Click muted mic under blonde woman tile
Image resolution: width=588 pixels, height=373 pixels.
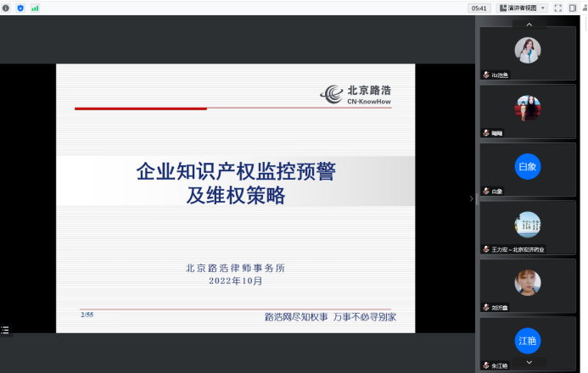486,308
